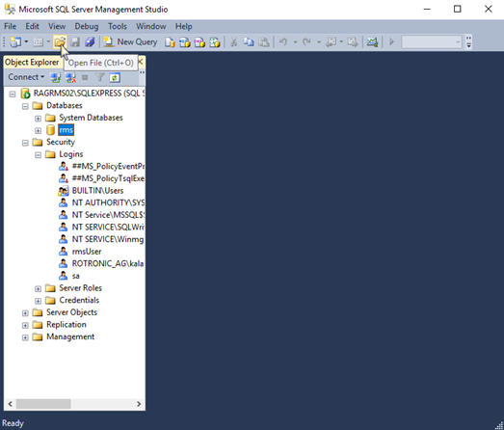Select the NT Service\MSSQLS login
The image size is (504, 430).
108,215
